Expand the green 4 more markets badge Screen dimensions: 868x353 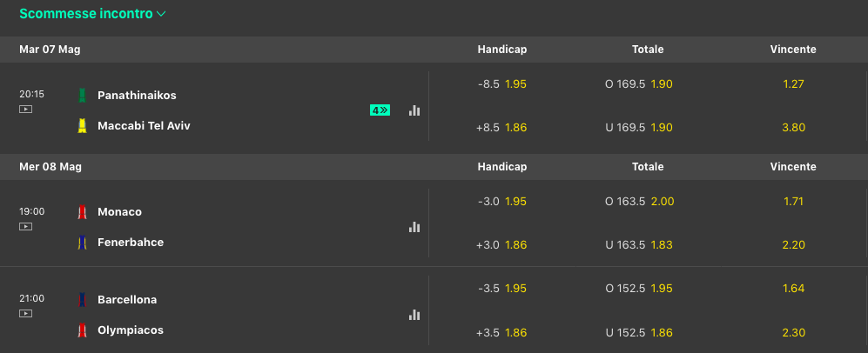pyautogui.click(x=380, y=110)
